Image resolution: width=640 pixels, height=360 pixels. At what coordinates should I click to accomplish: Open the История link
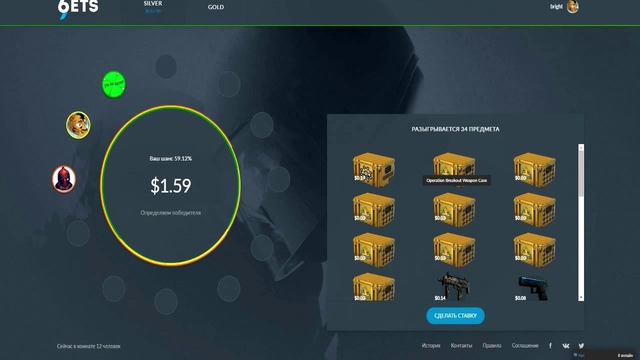coord(431,346)
